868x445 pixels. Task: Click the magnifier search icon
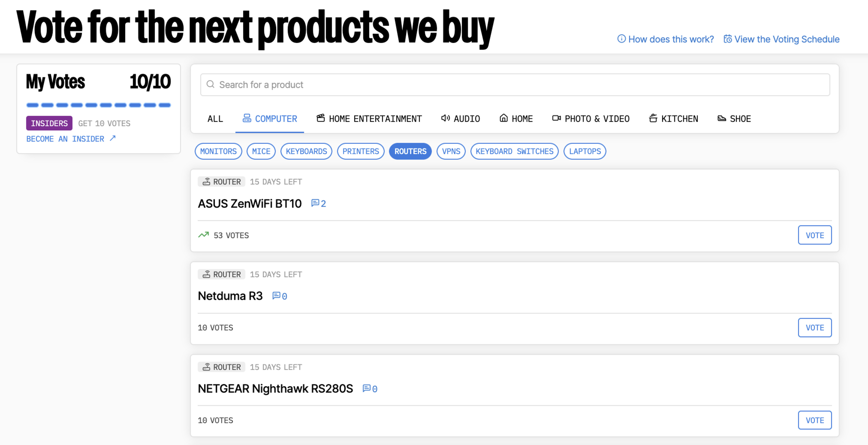210,84
